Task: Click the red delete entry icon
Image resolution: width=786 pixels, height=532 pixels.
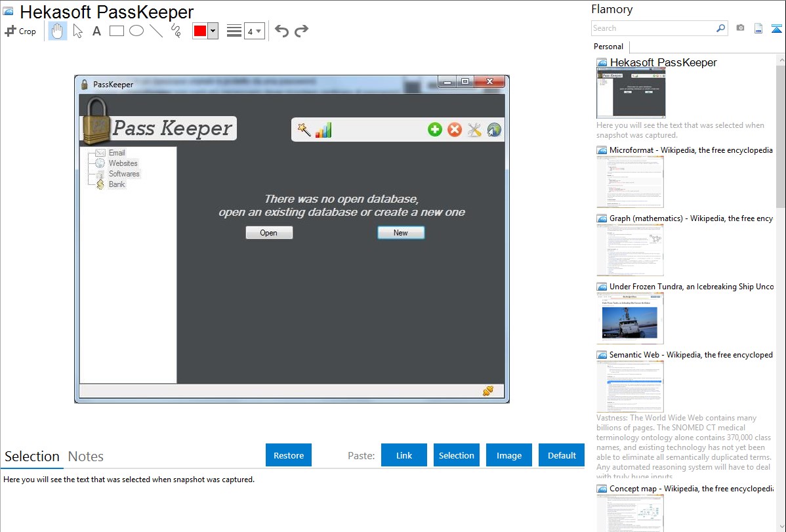Action: pyautogui.click(x=455, y=129)
